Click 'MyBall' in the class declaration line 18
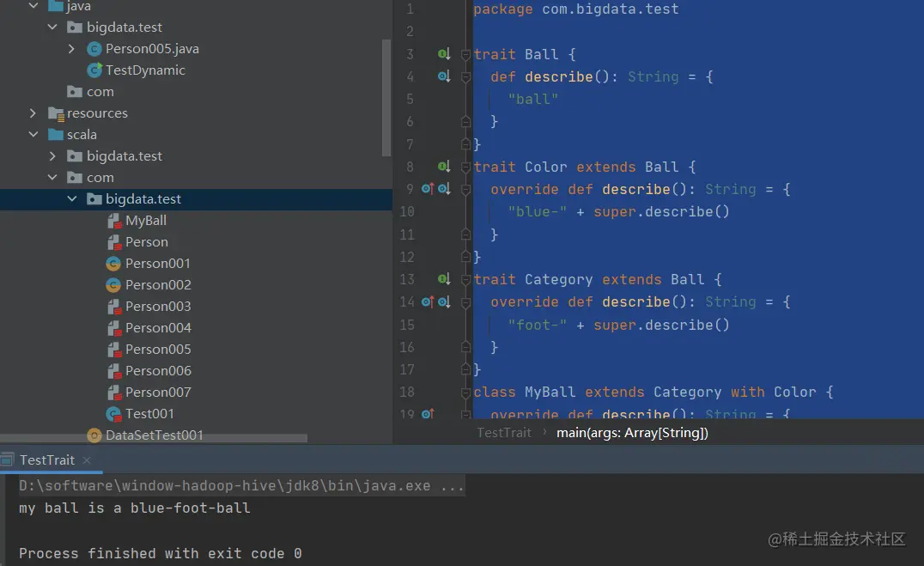924x566 pixels. coord(550,392)
